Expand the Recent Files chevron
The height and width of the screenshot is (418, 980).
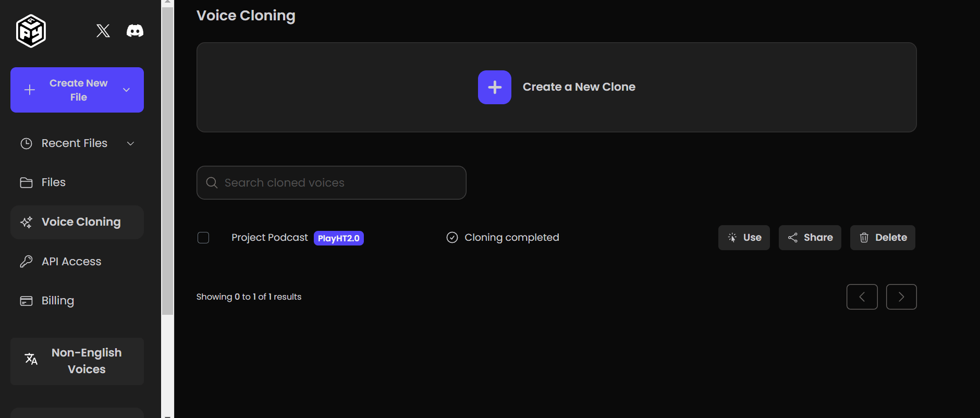pos(131,143)
